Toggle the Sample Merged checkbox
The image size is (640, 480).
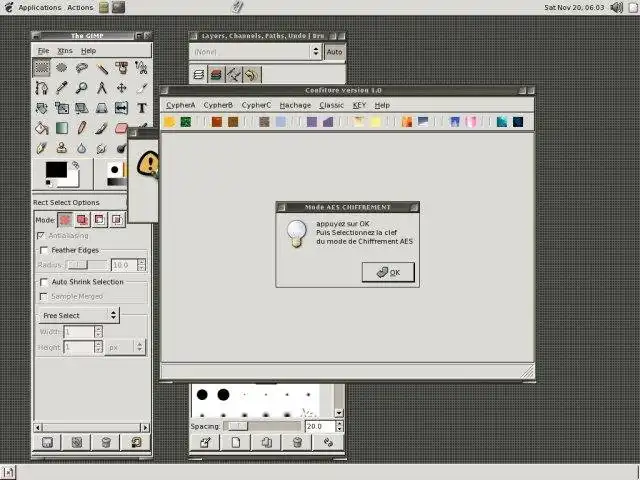click(x=44, y=296)
